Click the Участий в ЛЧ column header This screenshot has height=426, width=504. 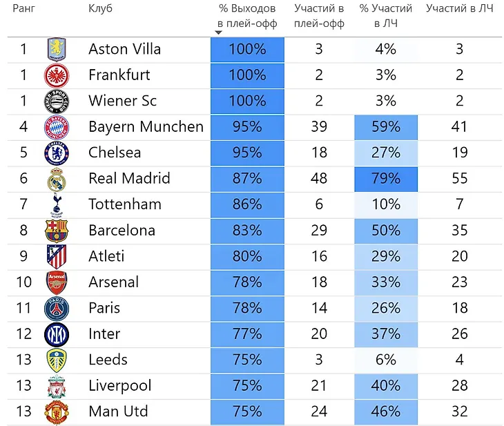coord(459,8)
